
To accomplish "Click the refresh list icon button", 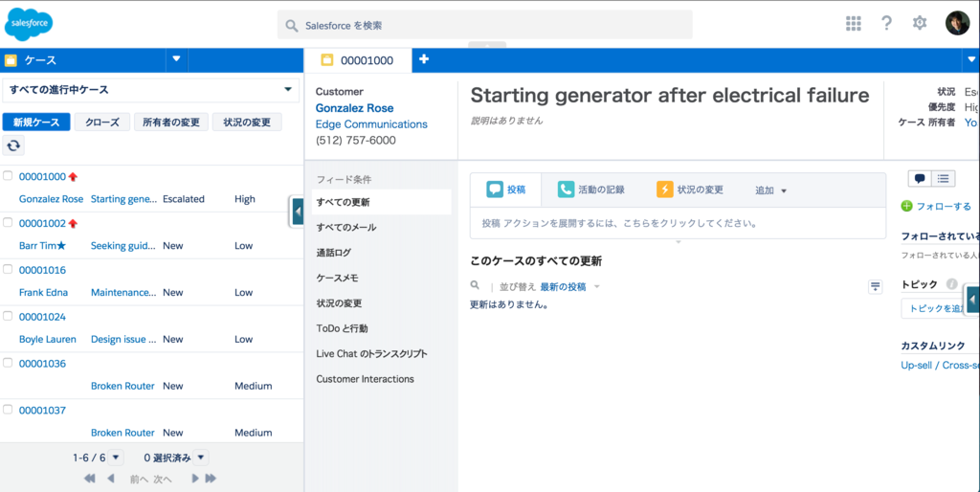I will coord(13,145).
